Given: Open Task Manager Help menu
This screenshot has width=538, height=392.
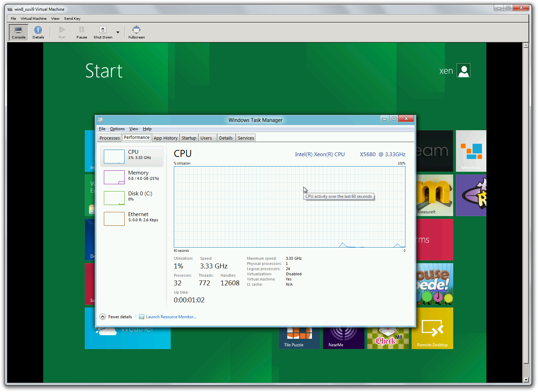Looking at the screenshot, I should (147, 129).
